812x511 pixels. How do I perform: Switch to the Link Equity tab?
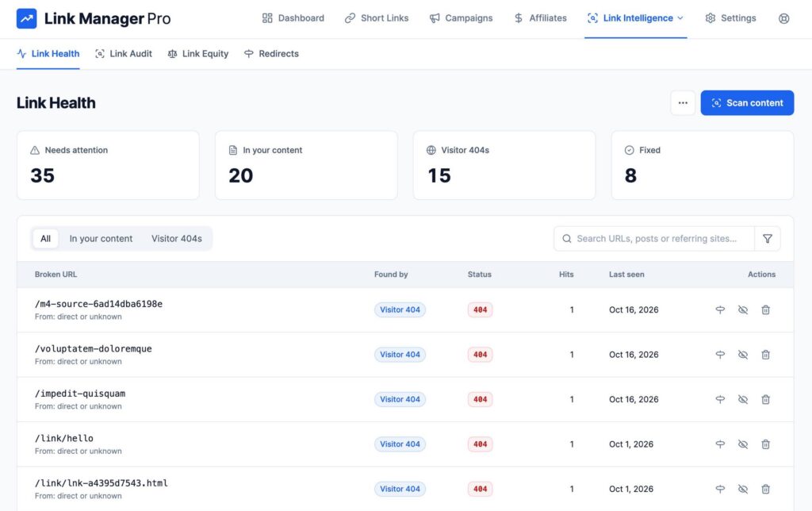coord(197,54)
